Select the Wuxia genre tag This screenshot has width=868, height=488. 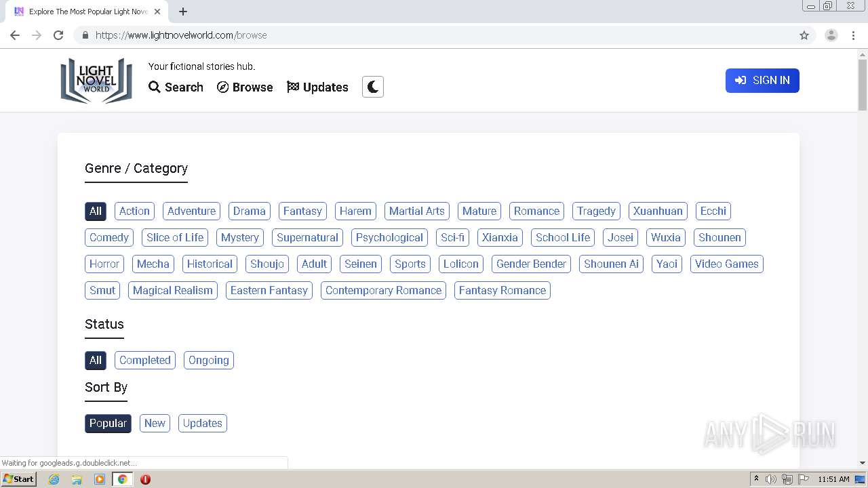666,237
